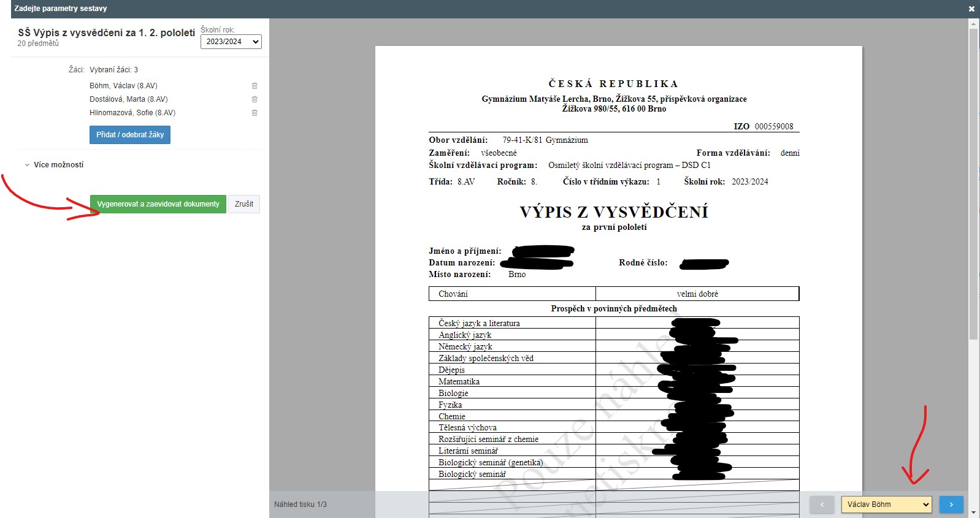
Task: Click the Výpis z vysvědčení preview heading
Action: [x=614, y=212]
